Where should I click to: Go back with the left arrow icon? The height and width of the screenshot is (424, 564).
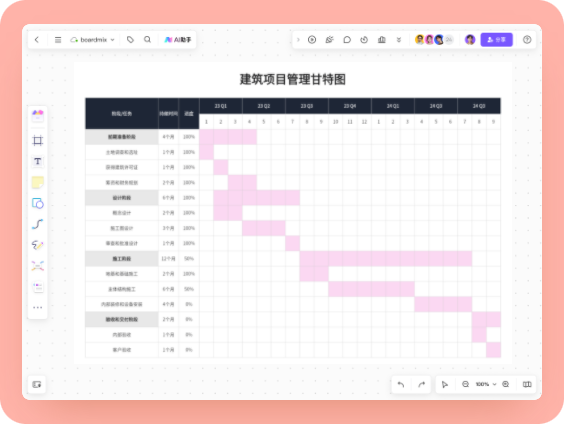37,40
